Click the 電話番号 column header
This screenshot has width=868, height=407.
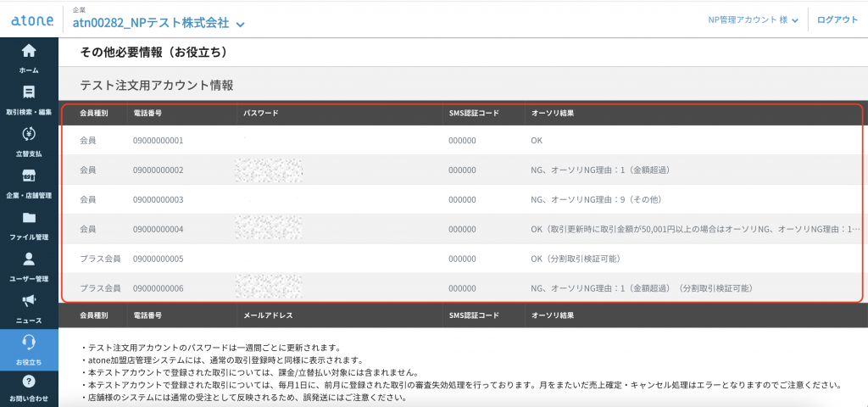147,113
